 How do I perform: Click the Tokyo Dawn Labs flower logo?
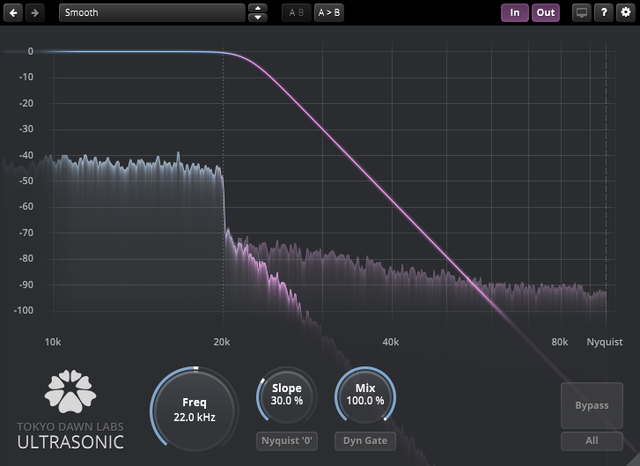click(x=70, y=391)
